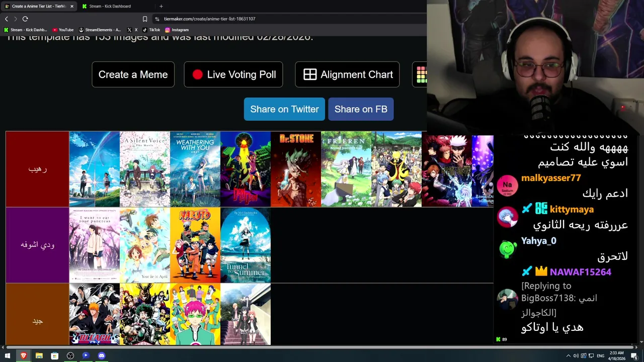
Task: Click Yahya_0's green avatar icon
Action: pyautogui.click(x=507, y=248)
